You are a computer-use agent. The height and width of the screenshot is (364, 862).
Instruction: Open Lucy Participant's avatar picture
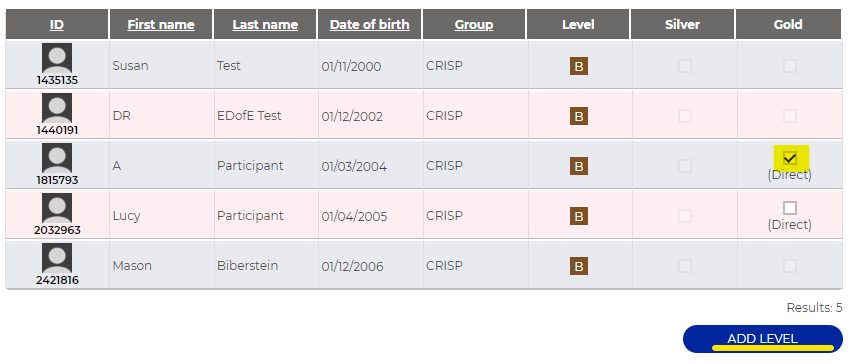pyautogui.click(x=57, y=208)
